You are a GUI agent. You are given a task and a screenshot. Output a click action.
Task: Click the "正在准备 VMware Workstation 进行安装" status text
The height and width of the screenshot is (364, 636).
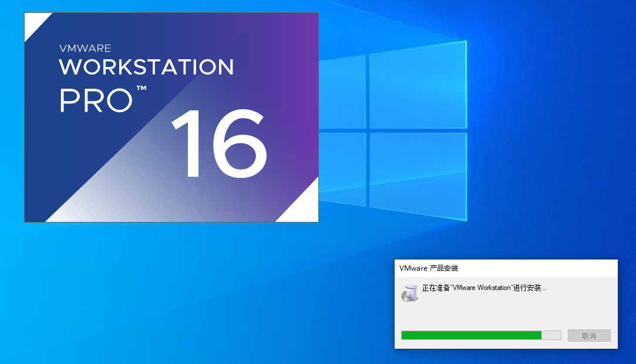484,288
